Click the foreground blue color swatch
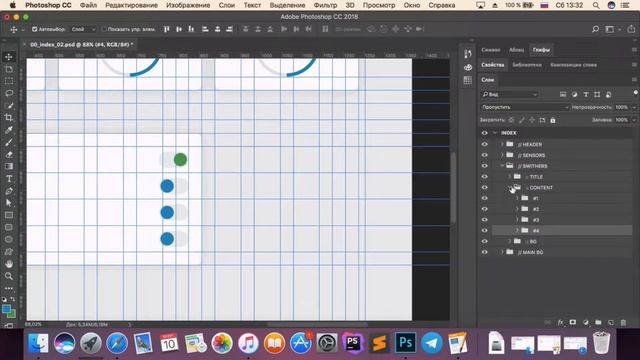 pos(6,310)
